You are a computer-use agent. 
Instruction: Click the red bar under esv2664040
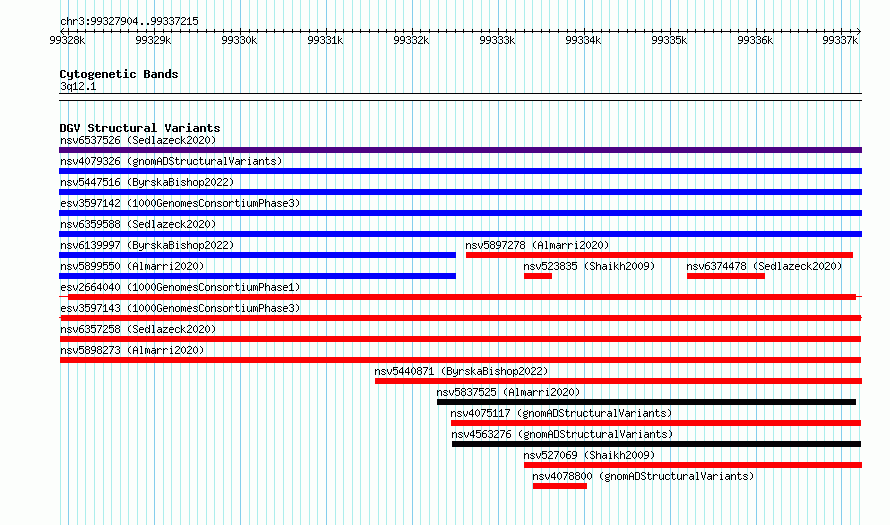click(x=462, y=297)
